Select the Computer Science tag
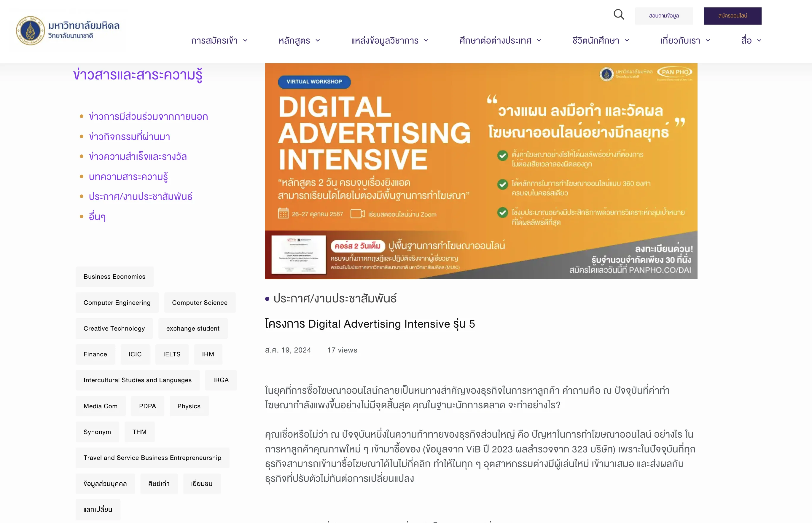 tap(200, 303)
